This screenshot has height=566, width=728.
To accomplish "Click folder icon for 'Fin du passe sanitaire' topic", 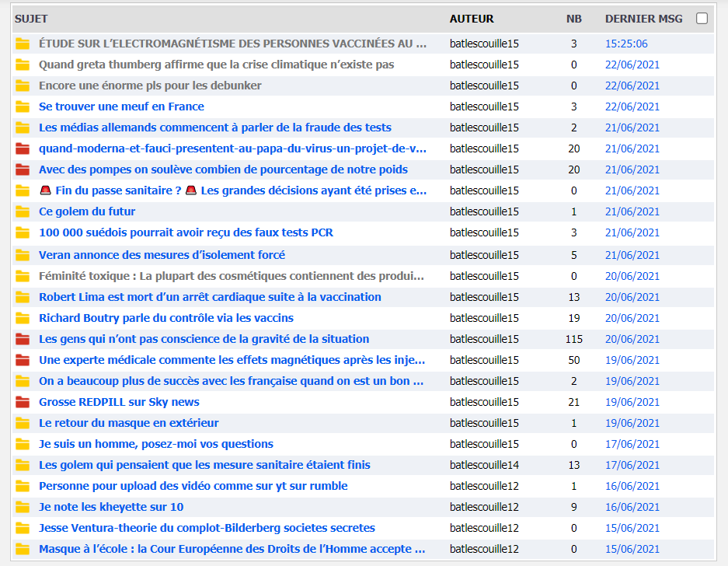I will pos(23,191).
